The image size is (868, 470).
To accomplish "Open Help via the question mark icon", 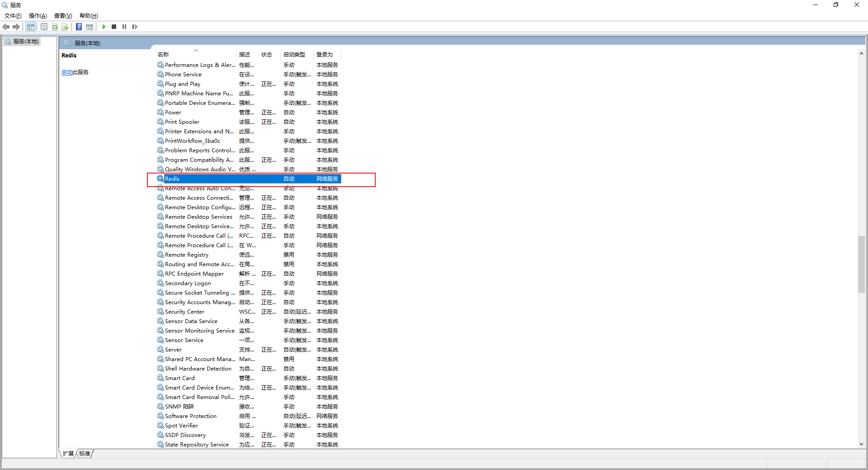I will pos(79,27).
